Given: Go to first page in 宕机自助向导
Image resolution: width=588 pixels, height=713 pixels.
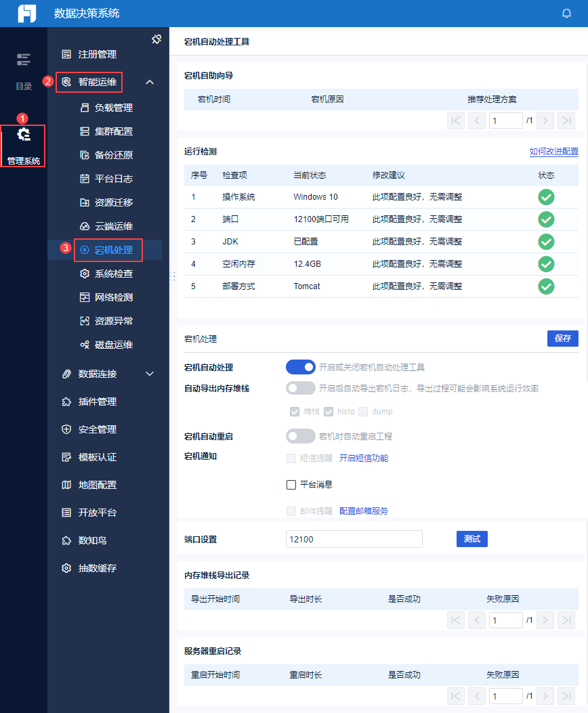Looking at the screenshot, I should coord(456,121).
